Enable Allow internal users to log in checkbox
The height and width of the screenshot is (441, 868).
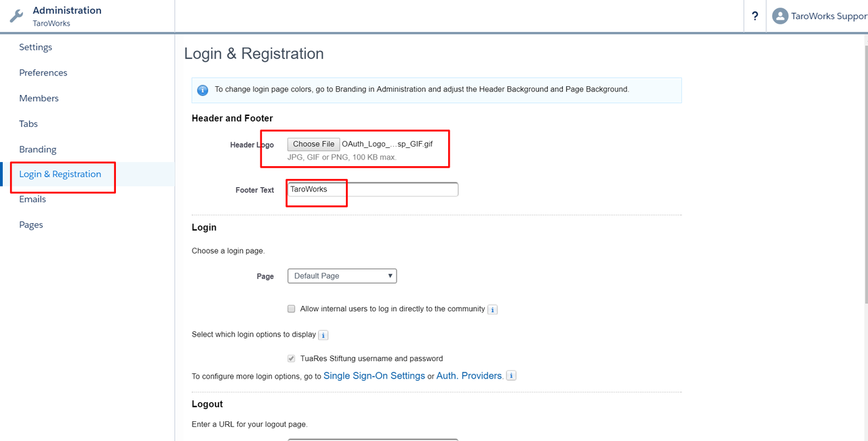[x=292, y=309]
